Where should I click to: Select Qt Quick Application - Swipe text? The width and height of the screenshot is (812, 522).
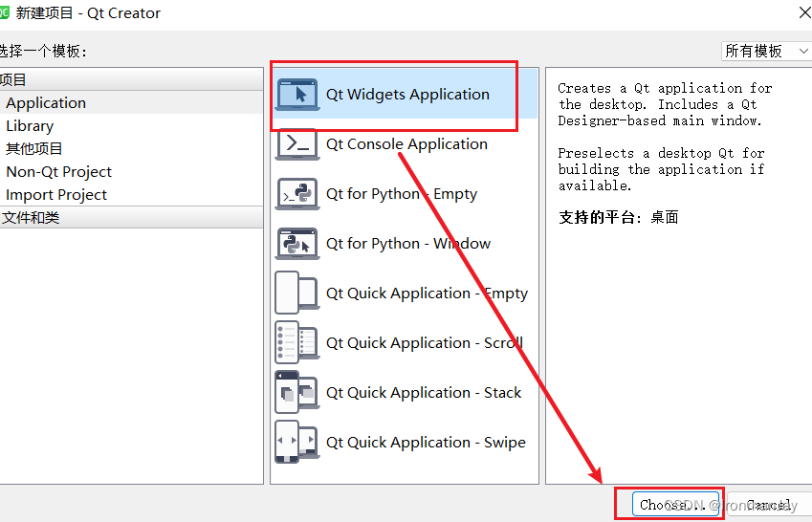pyautogui.click(x=426, y=443)
